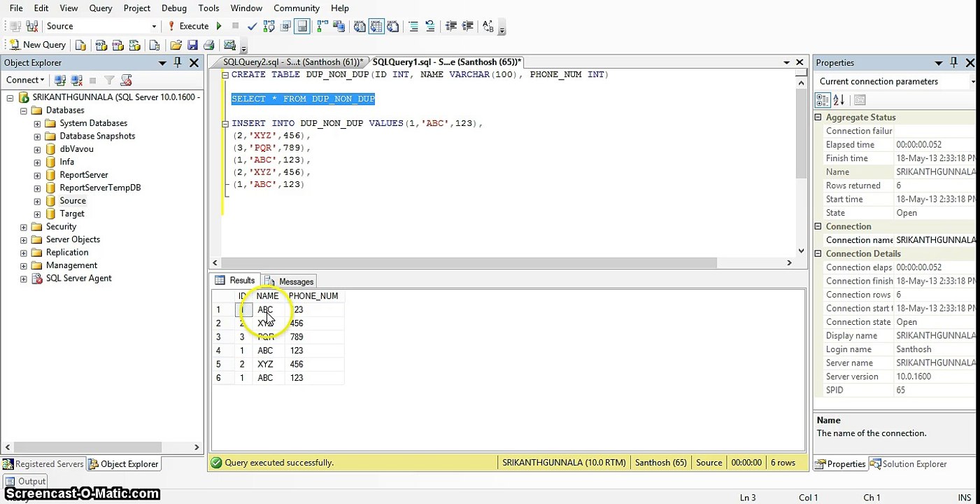Image resolution: width=980 pixels, height=504 pixels.
Task: Open the Source database dropdown
Action: 154,26
